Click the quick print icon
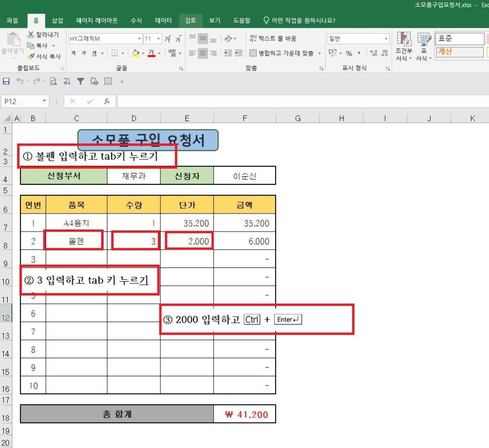This screenshot has width=489, height=448. coord(94,81)
